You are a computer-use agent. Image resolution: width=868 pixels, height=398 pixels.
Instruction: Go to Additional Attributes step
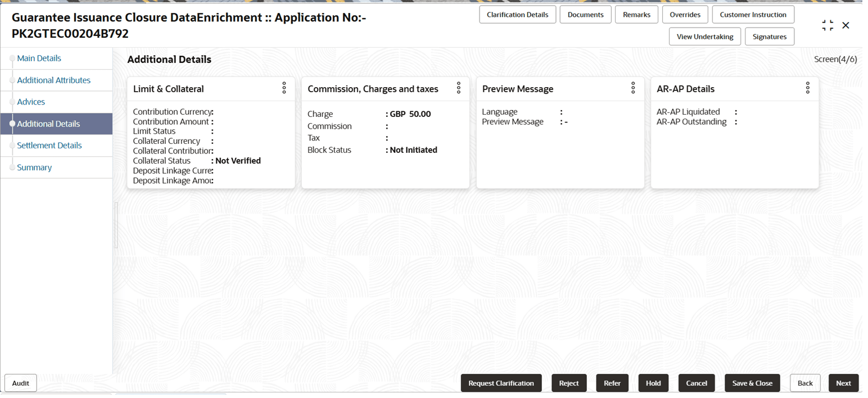click(x=53, y=80)
